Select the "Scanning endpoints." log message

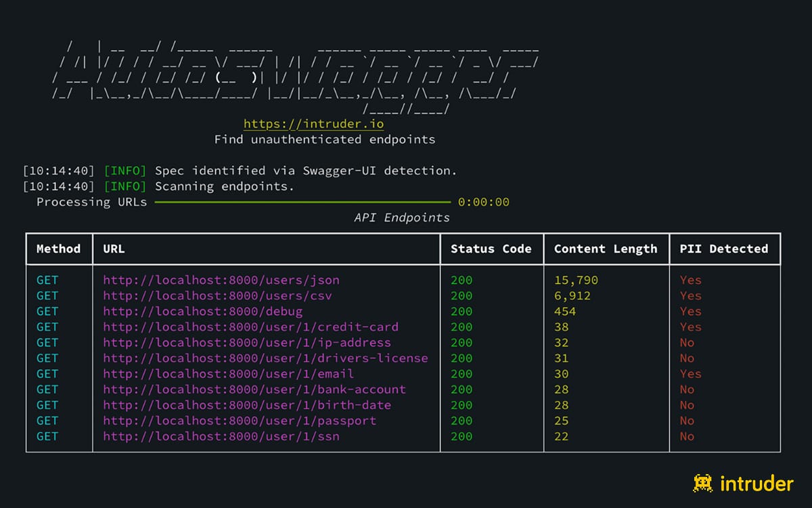pyautogui.click(x=225, y=186)
